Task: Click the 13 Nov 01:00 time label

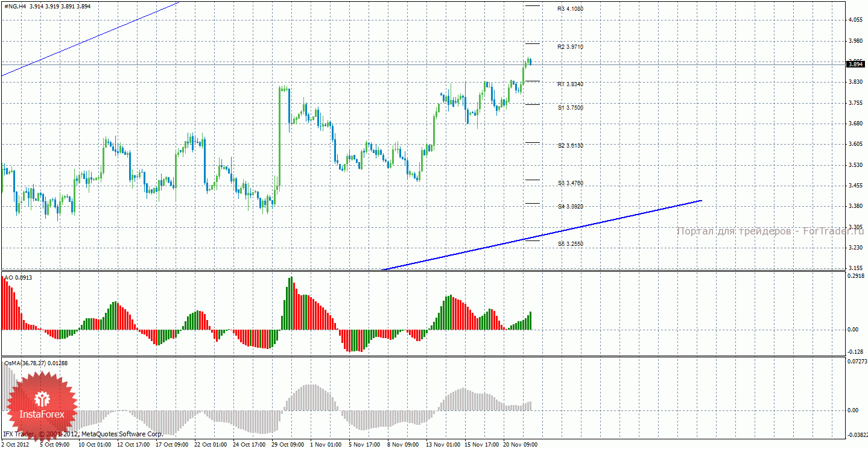Action: [442, 445]
